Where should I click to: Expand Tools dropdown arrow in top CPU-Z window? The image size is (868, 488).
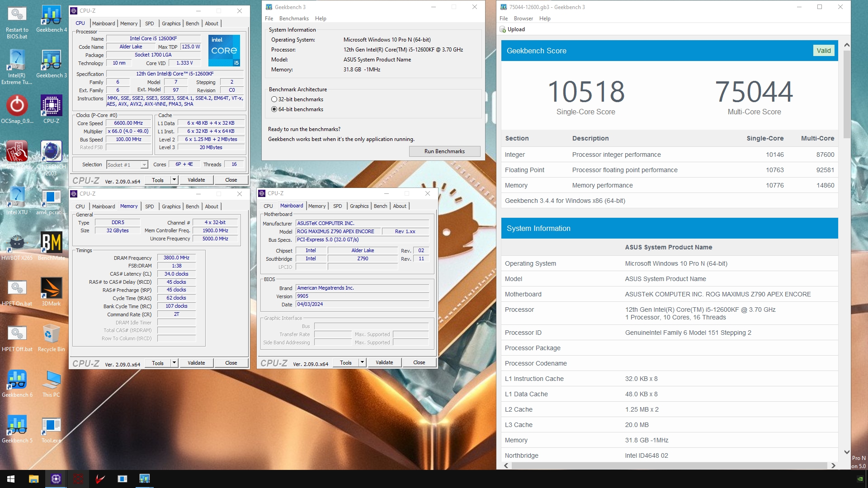(x=174, y=180)
